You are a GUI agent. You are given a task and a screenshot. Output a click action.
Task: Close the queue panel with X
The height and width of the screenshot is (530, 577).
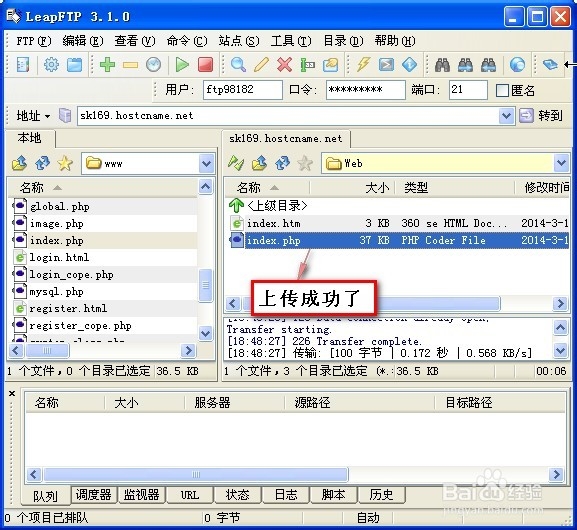12,394
